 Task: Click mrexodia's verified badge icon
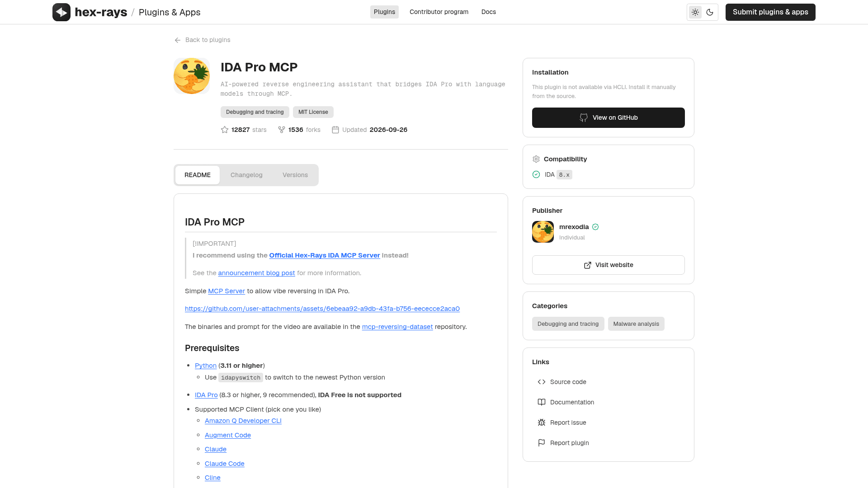pos(595,227)
